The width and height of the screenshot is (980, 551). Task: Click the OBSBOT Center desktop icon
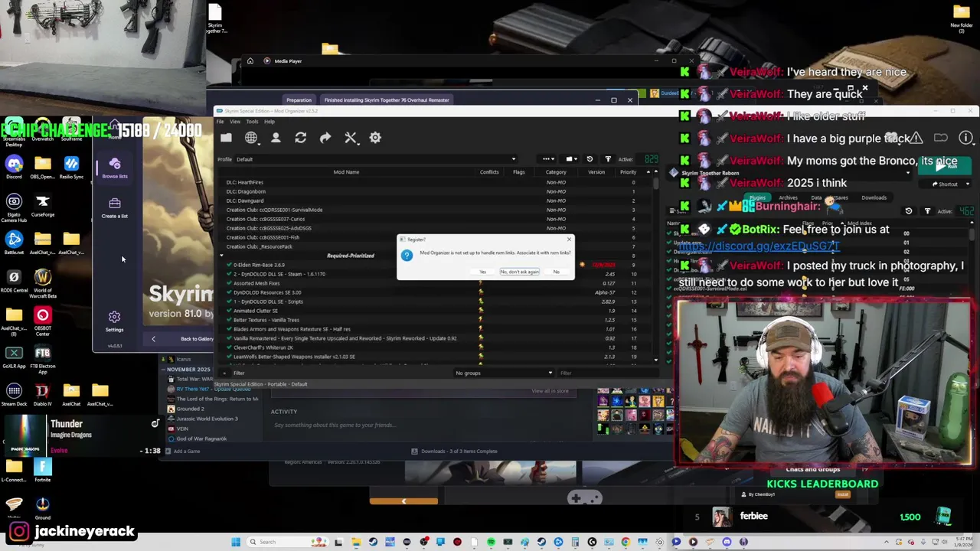(43, 320)
